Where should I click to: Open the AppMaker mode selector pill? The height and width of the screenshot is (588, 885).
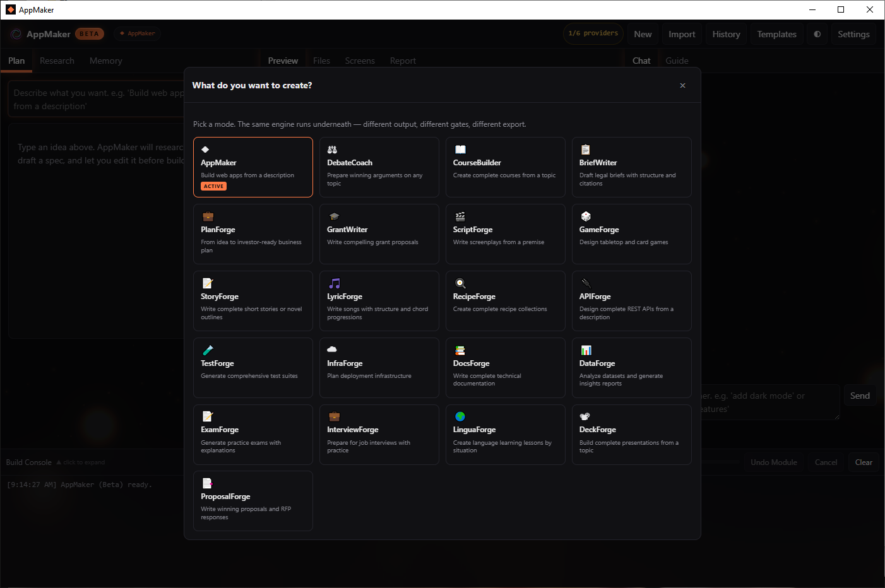pyautogui.click(x=138, y=33)
